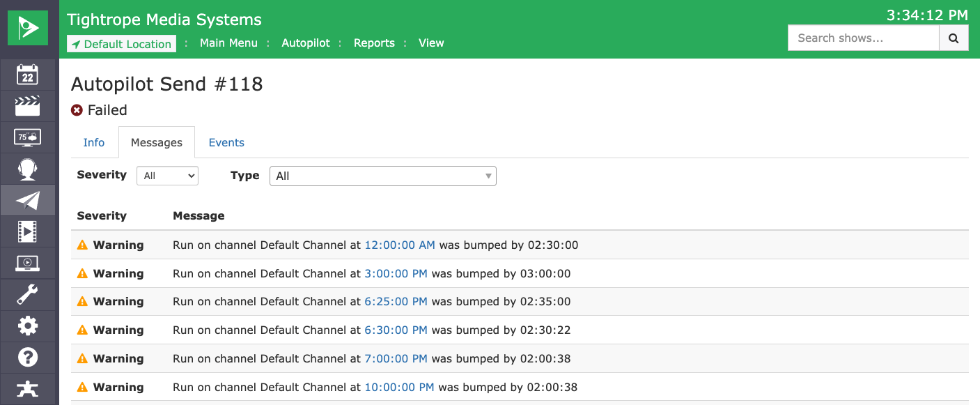Open the calendar schedule sidebar icon
980x405 pixels.
coord(27,75)
